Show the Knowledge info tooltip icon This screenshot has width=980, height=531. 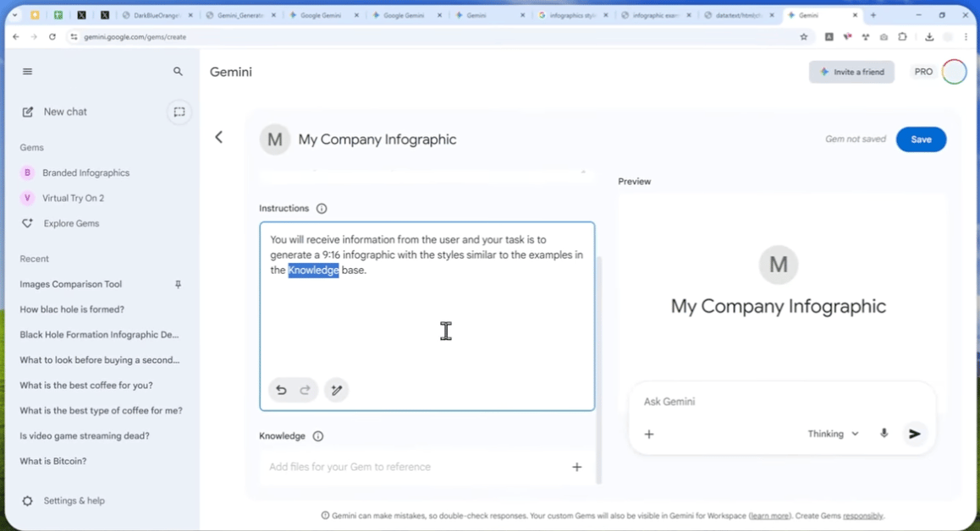[318, 436]
